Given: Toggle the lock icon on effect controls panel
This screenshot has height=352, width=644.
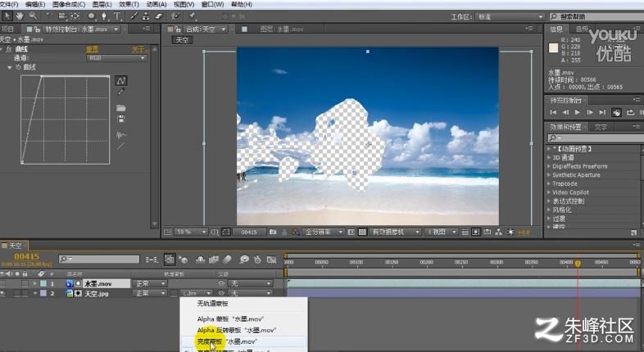Looking at the screenshot, I should 38,29.
